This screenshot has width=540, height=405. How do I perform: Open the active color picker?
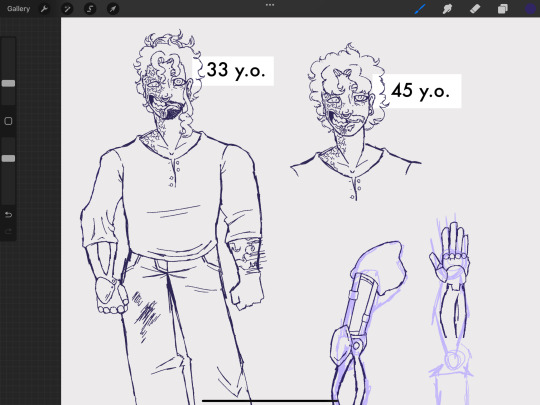pos(531,9)
